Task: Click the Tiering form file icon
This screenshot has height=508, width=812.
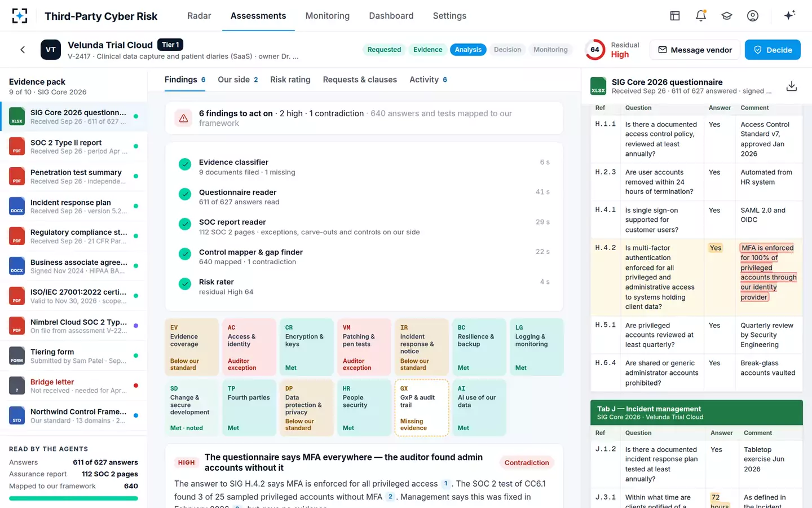Action: 17,356
